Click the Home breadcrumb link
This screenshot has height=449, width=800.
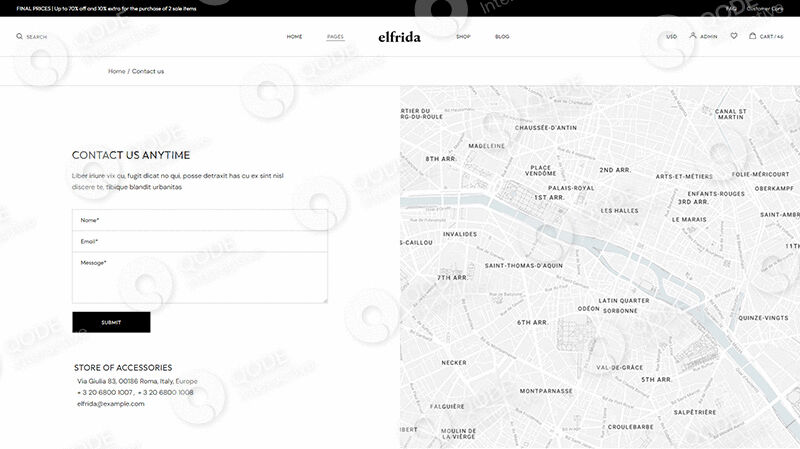[117, 71]
